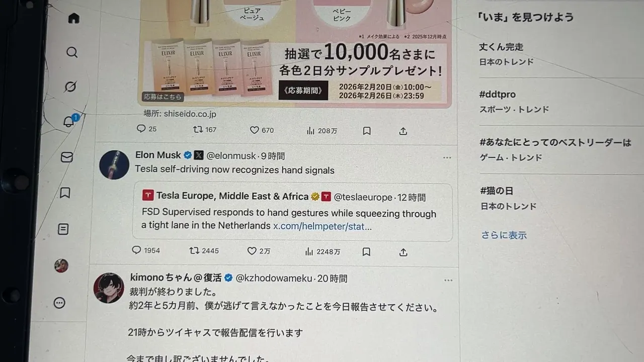This screenshot has width=644, height=362.
Task: Click さらに表示 to show more trends
Action: pyautogui.click(x=504, y=235)
